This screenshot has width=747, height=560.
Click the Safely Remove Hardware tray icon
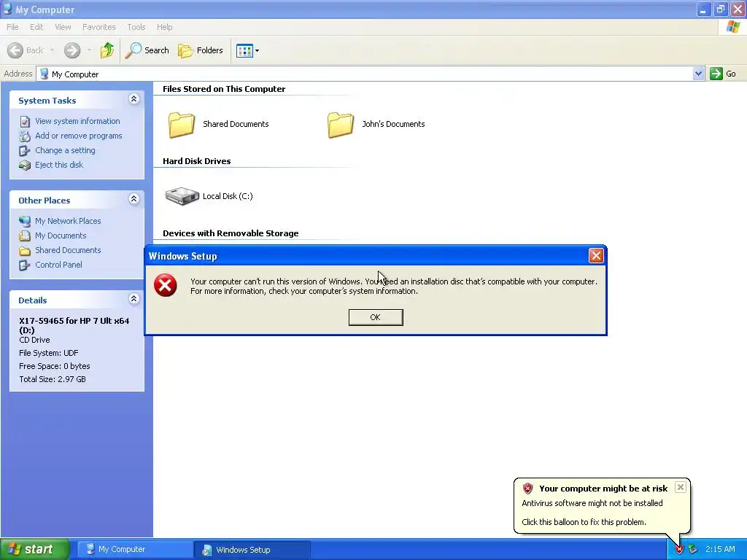692,550
